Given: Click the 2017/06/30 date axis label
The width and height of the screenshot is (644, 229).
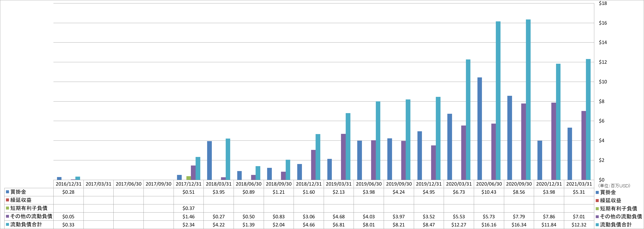Looking at the screenshot, I should [x=129, y=184].
